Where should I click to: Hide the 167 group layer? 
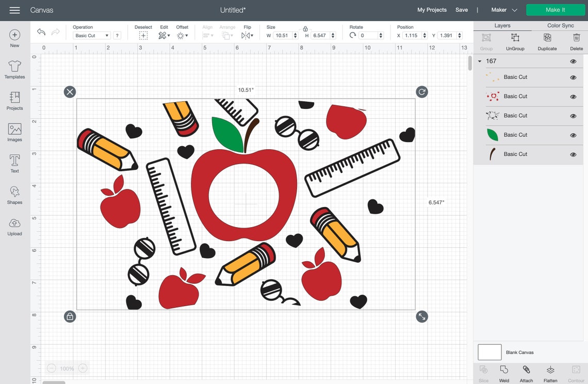(573, 61)
